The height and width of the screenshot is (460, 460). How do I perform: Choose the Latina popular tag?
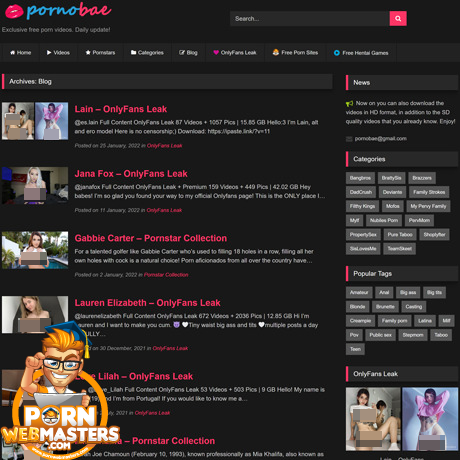tap(425, 321)
